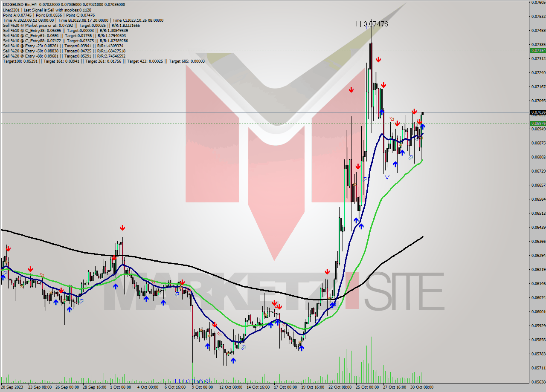Click the black current price tag 0.07036
The height and width of the screenshot is (392, 546).
(537, 112)
